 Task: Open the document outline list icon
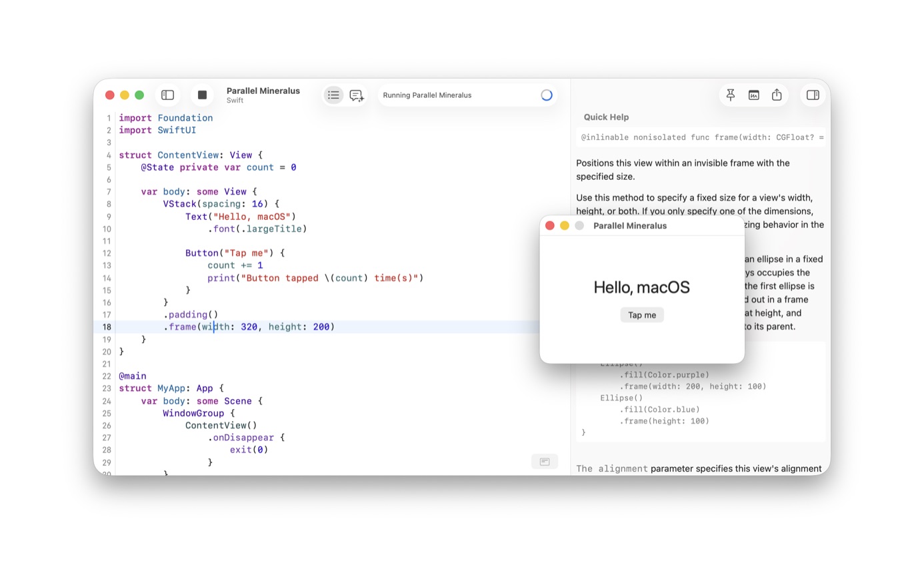point(333,95)
